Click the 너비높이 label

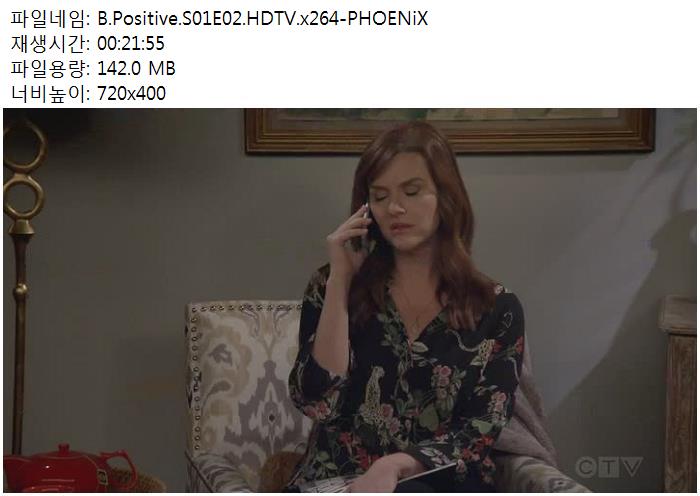tap(50, 93)
